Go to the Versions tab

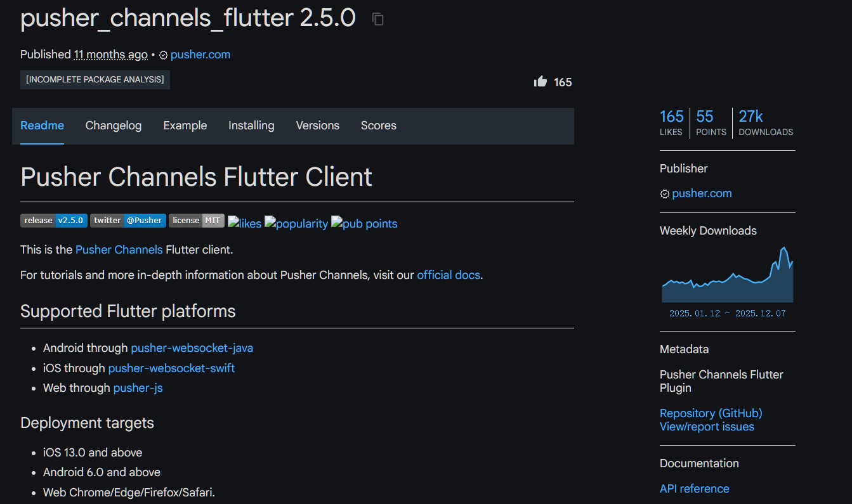click(318, 126)
